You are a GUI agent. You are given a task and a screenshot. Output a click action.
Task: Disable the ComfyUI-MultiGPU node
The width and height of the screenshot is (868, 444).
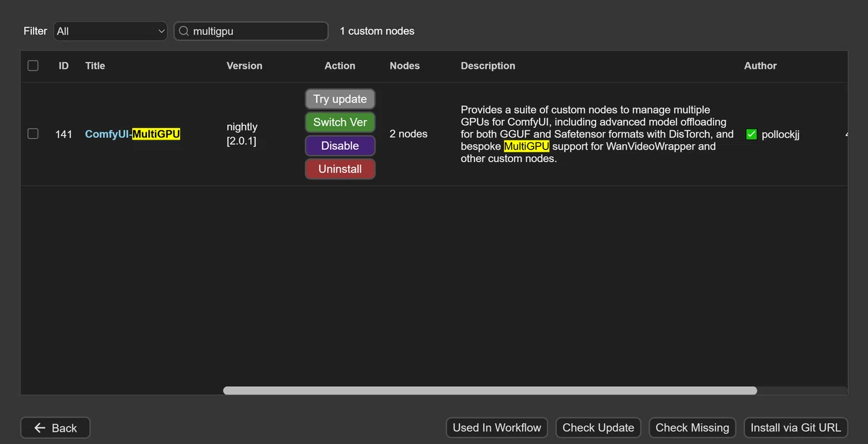point(340,145)
